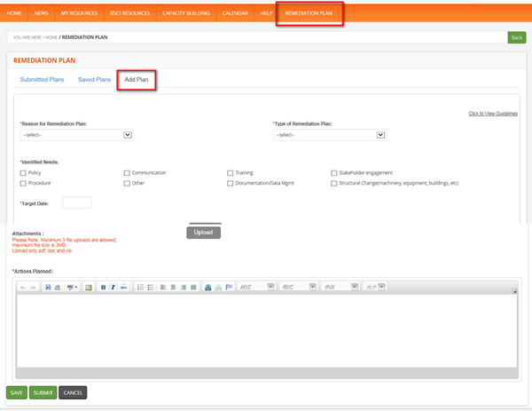Click the anchor flag icon
The height and width of the screenshot is (411, 532).
228,288
